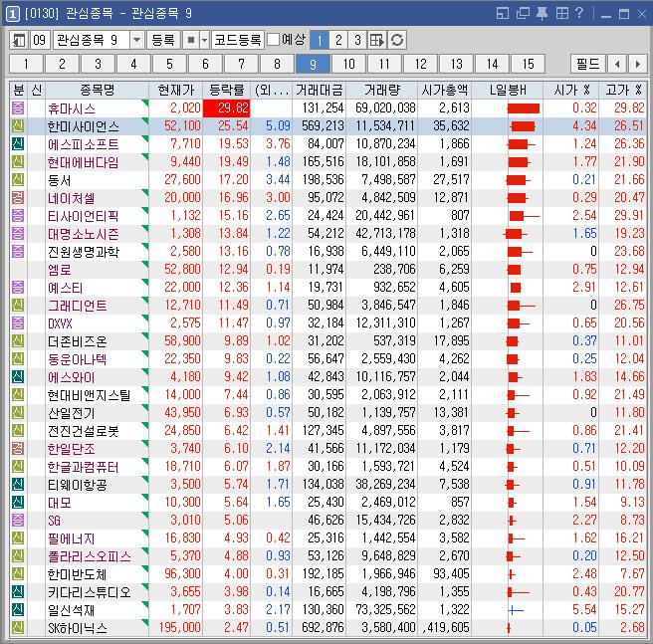
Task: Click the right arrow field scroll button
Action: point(638,64)
